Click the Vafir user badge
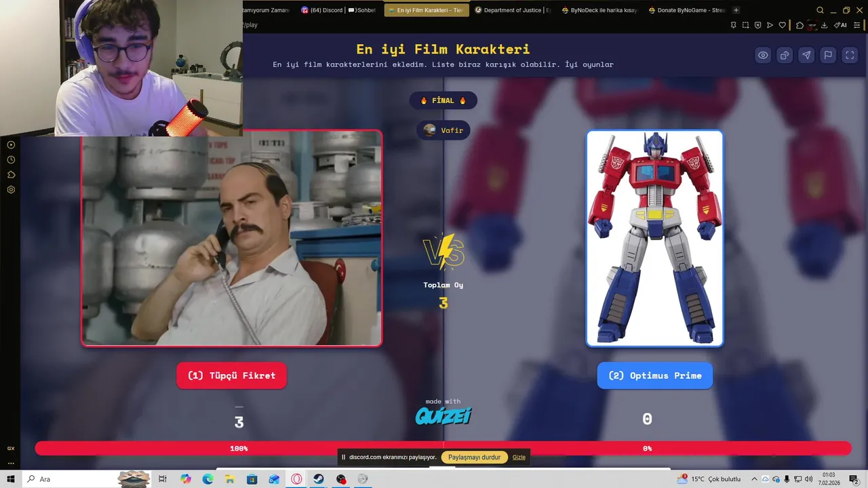Image resolution: width=868 pixels, height=488 pixels. coord(443,130)
